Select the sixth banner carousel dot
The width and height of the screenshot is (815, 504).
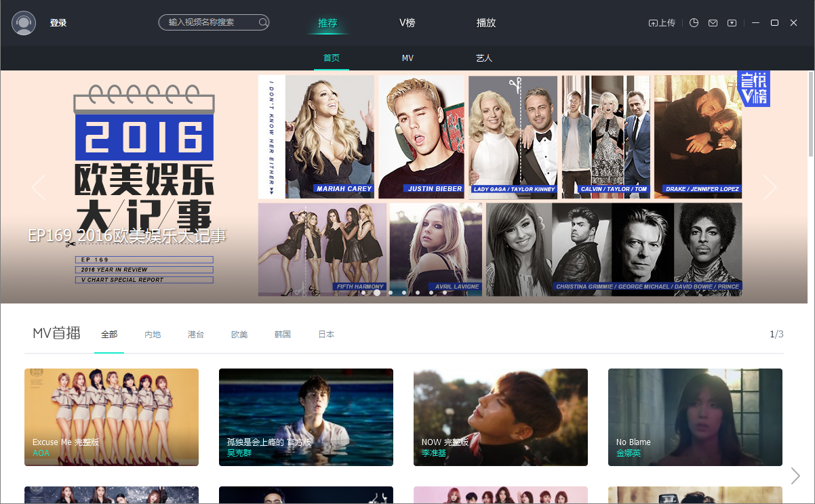click(x=431, y=293)
